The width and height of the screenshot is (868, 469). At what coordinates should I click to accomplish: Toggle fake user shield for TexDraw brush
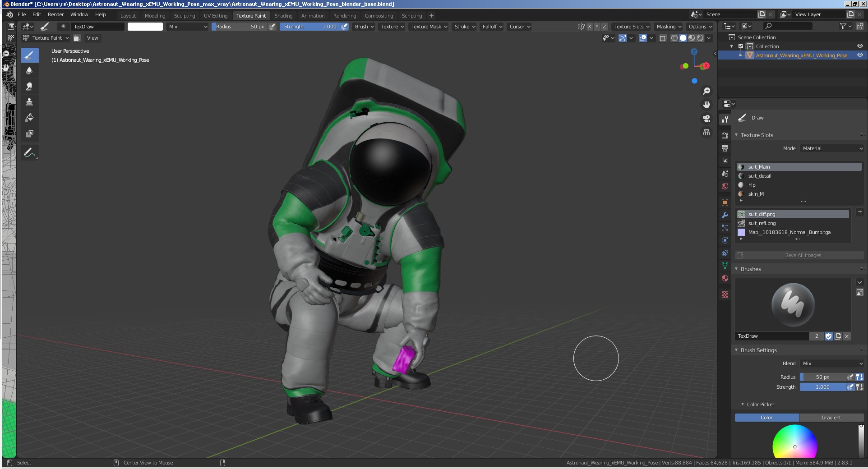(829, 336)
